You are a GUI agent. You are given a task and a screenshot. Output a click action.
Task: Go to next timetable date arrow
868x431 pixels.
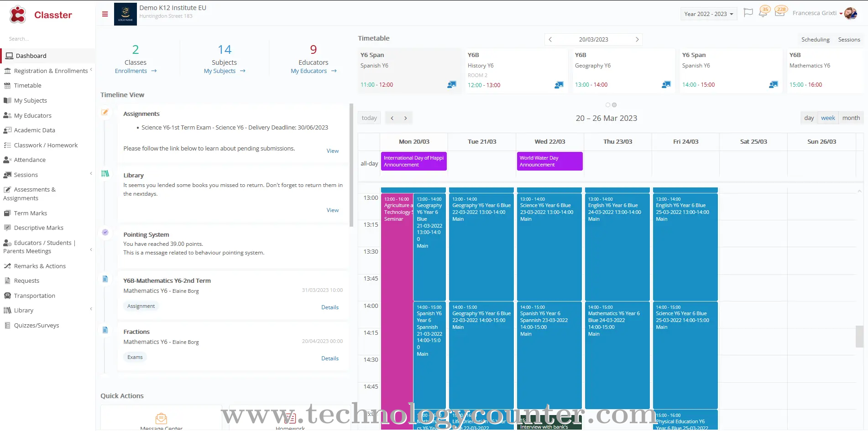[637, 40]
